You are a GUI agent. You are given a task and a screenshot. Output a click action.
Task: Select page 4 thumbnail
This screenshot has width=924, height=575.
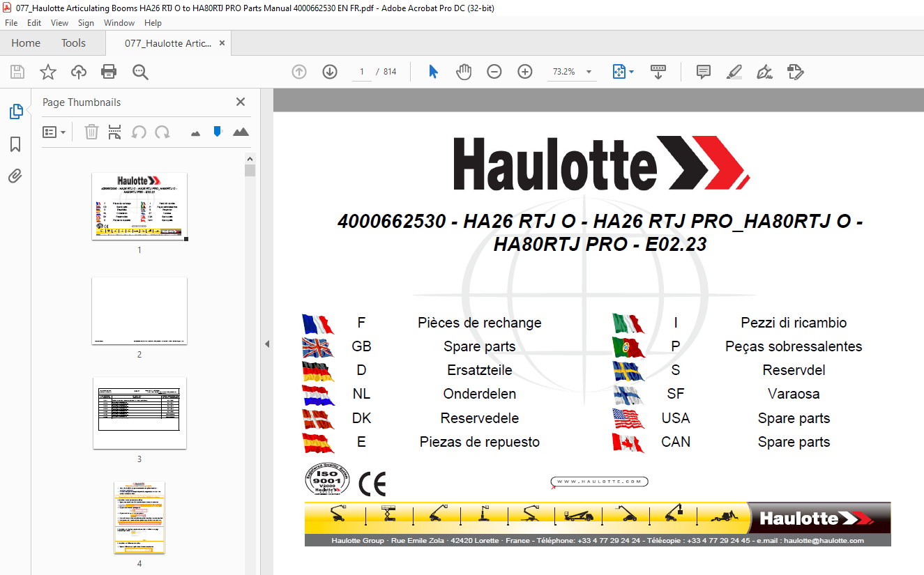[139, 517]
